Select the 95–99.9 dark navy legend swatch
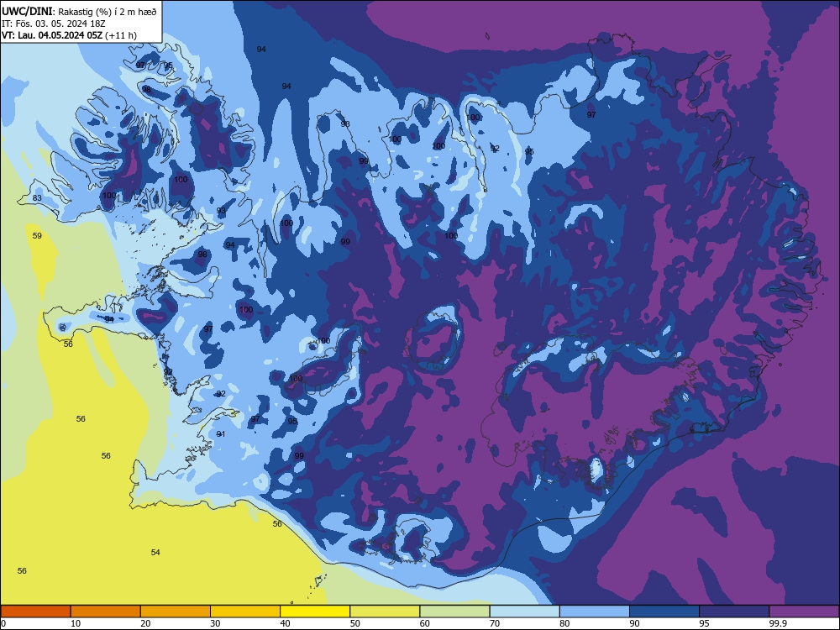Viewport: 840px width, 630px height. tap(734, 612)
